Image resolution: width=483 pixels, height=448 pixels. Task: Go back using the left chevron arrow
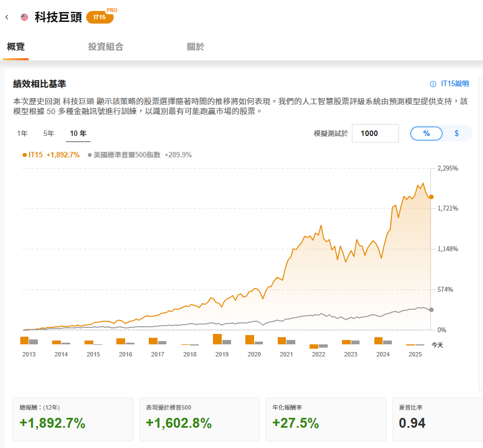pyautogui.click(x=7, y=17)
